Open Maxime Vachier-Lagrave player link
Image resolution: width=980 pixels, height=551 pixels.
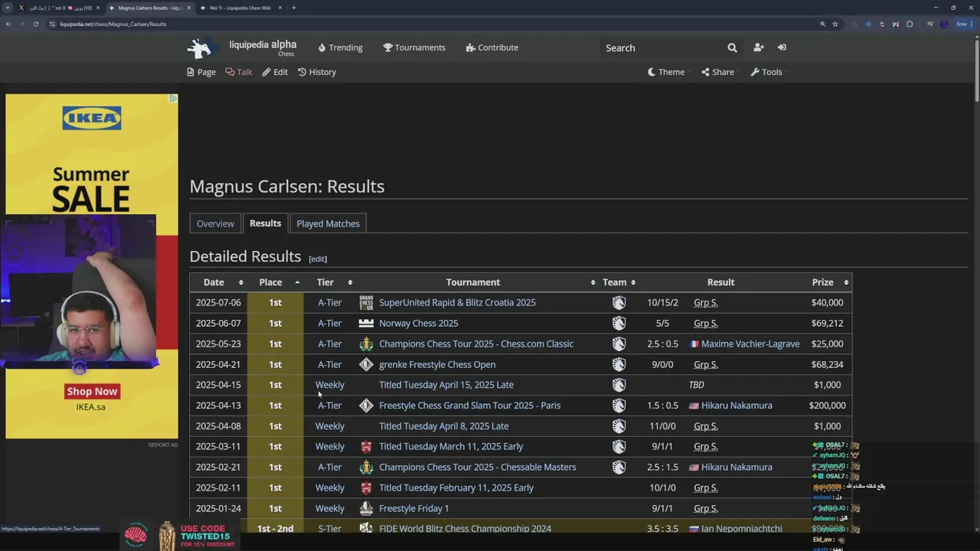pyautogui.click(x=750, y=344)
